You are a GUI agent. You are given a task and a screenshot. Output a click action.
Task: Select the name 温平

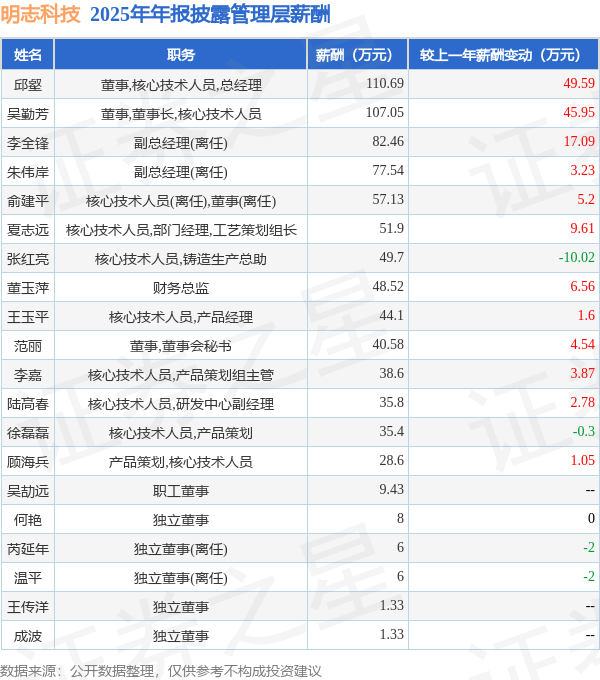click(28, 578)
